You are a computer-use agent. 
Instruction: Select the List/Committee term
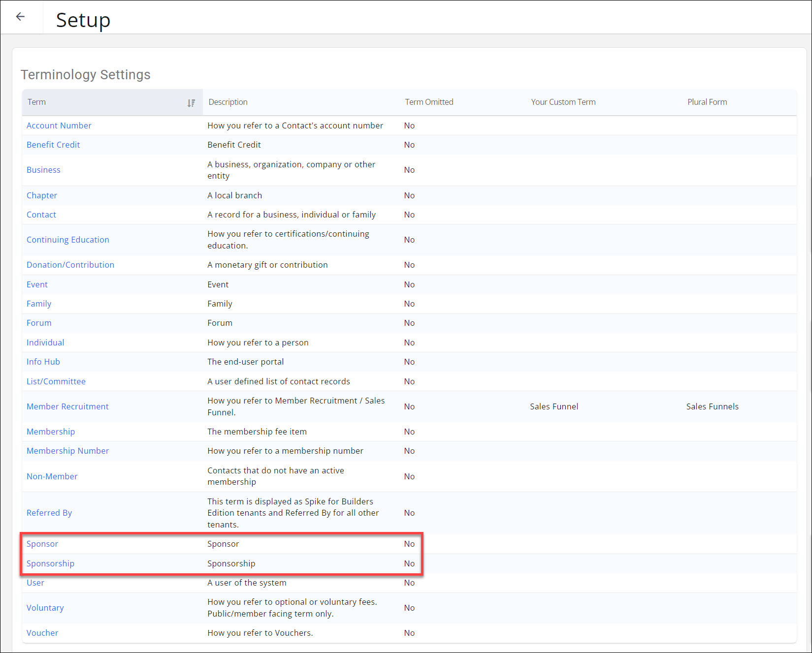coord(56,381)
